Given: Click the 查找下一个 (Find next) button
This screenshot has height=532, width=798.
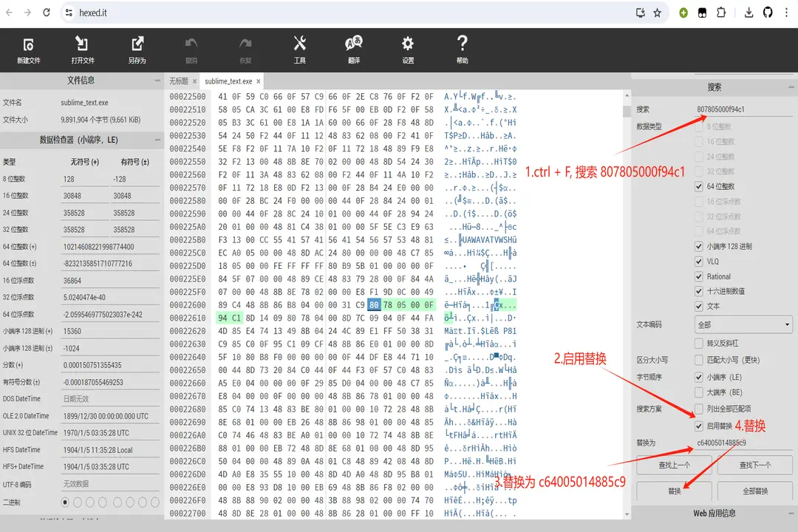Looking at the screenshot, I should tap(754, 465).
